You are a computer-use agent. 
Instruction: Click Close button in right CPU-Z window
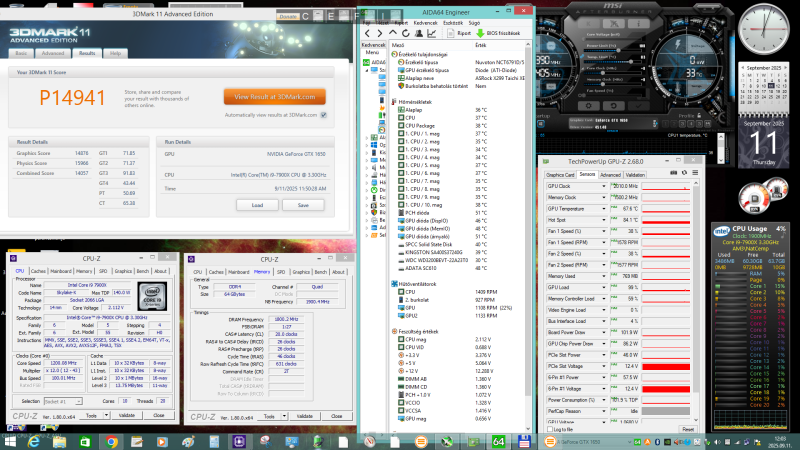[336, 417]
